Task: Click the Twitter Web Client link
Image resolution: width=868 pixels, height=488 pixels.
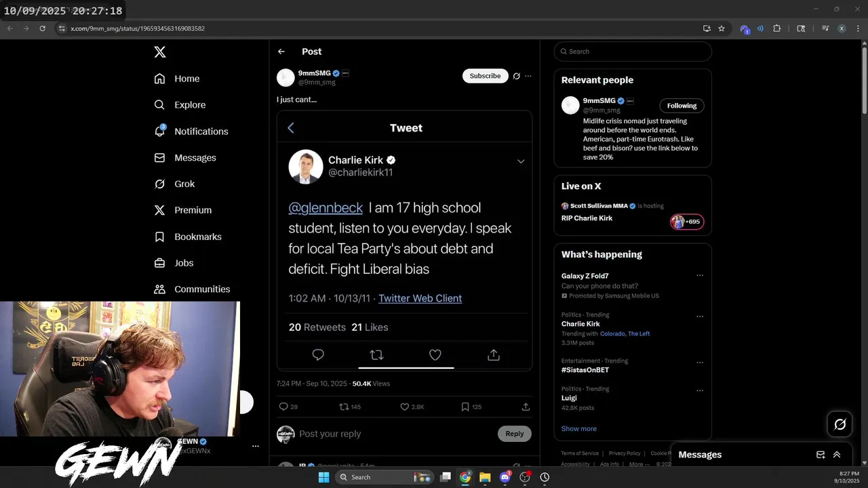Action: pos(420,298)
